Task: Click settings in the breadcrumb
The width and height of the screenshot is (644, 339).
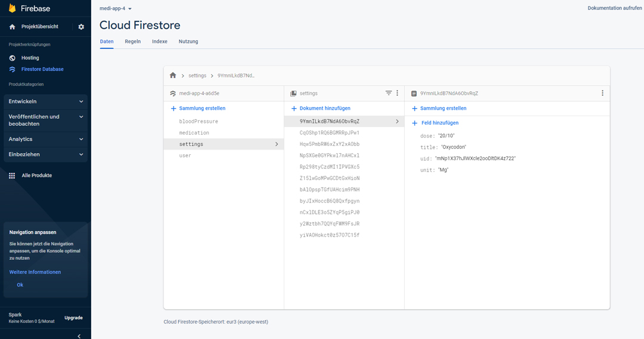Action: [x=197, y=76]
